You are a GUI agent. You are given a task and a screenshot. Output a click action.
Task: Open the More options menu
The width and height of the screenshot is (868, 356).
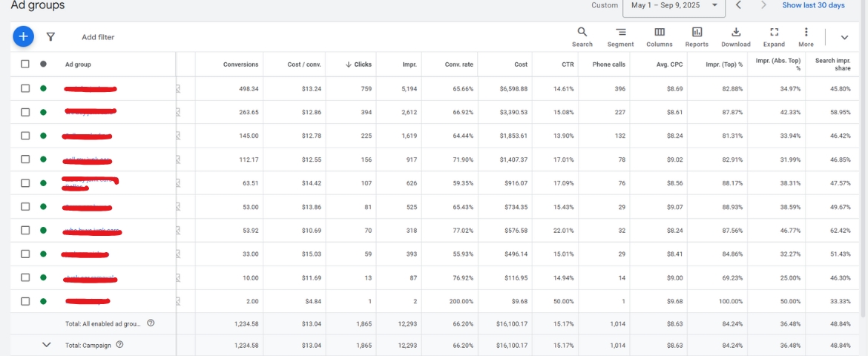[x=806, y=36]
